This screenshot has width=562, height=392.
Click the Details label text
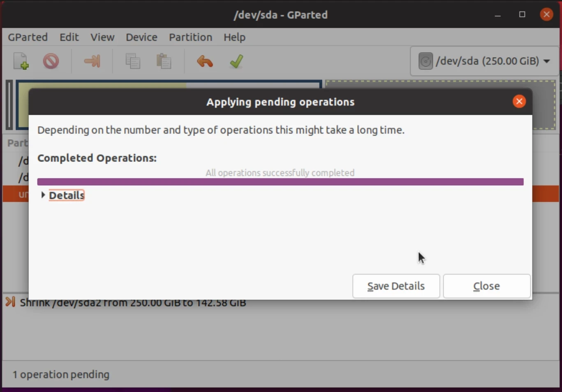tap(67, 195)
